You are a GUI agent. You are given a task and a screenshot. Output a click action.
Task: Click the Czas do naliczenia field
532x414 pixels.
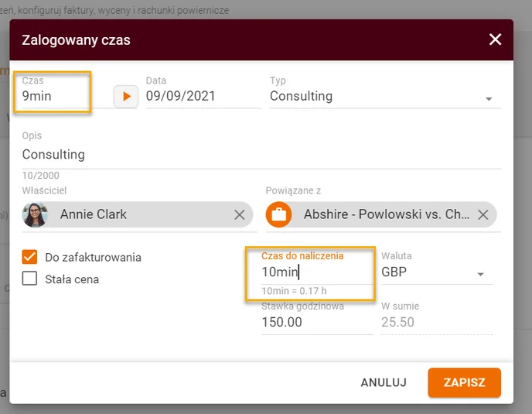pyautogui.click(x=317, y=272)
